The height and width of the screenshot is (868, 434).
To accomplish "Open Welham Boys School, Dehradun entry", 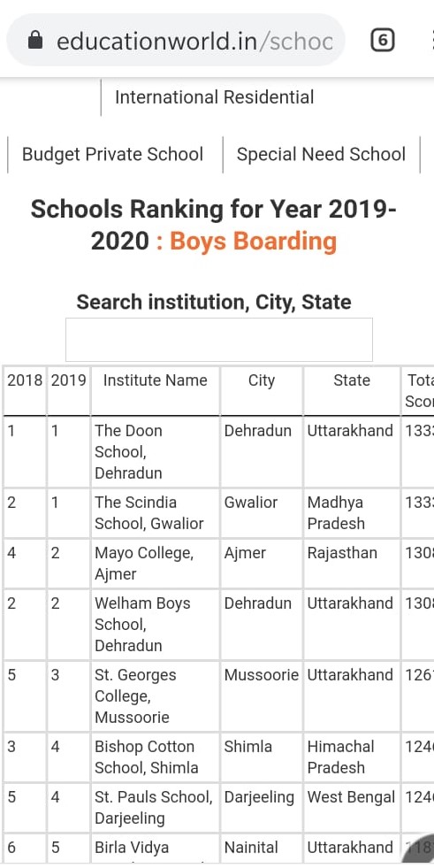I will click(x=142, y=625).
